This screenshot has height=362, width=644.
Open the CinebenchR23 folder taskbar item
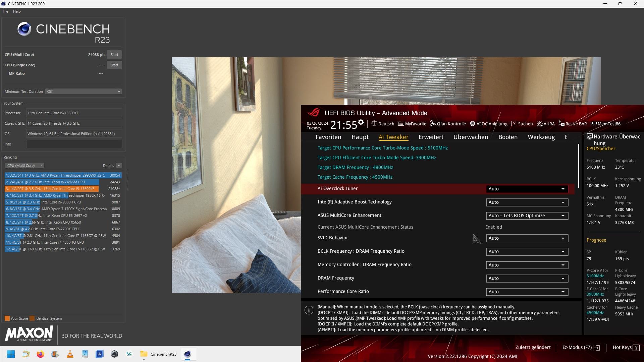click(x=159, y=354)
